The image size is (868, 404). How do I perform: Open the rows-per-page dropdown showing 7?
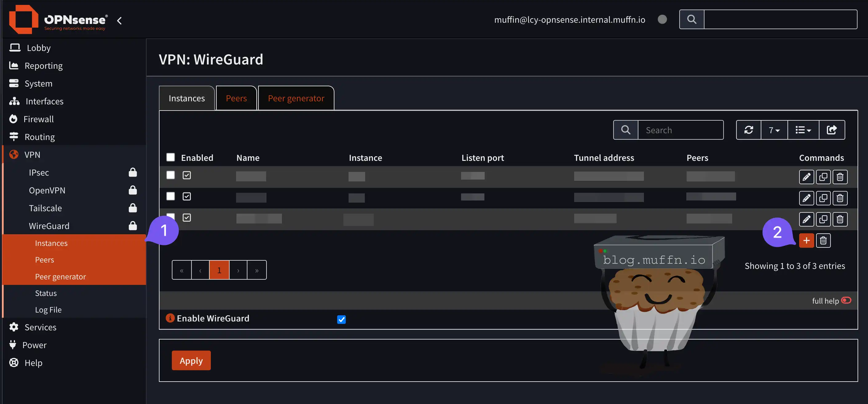[774, 130]
